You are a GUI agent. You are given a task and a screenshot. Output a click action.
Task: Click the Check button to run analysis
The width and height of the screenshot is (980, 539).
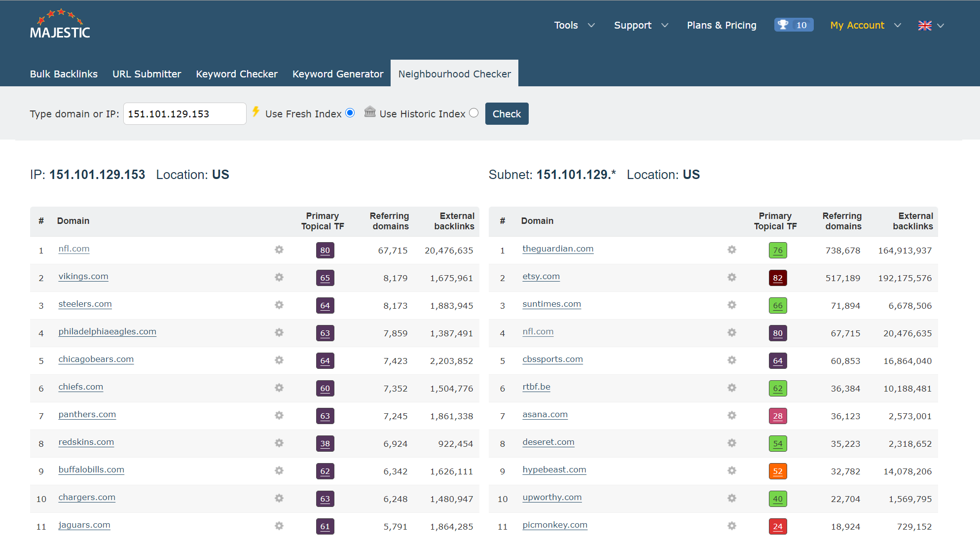click(507, 113)
